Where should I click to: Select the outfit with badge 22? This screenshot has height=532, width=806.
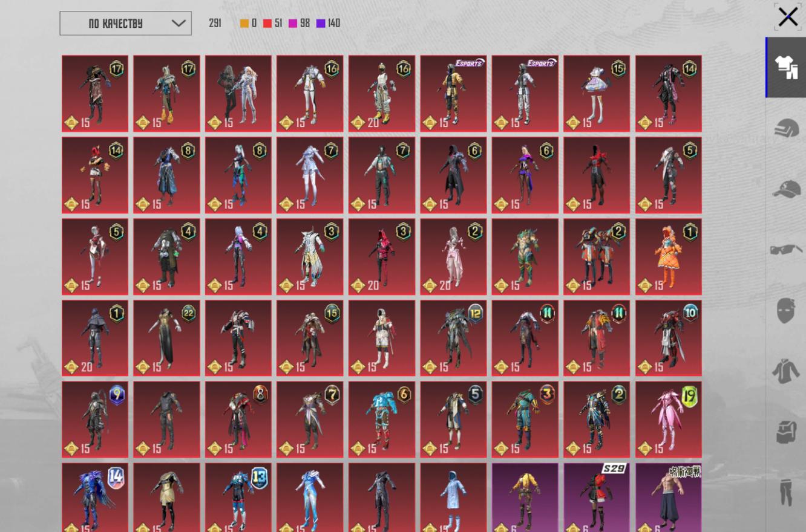click(x=166, y=338)
